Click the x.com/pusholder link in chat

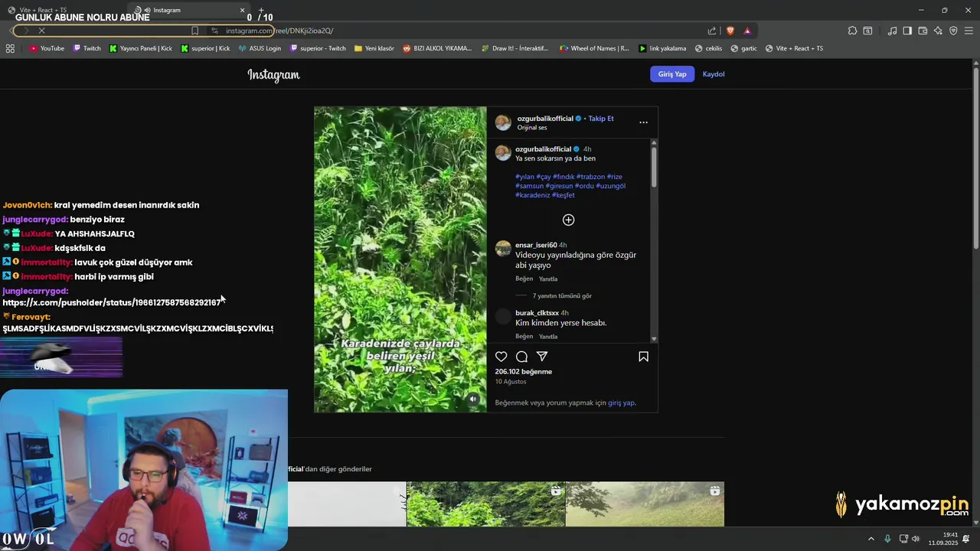click(x=112, y=302)
